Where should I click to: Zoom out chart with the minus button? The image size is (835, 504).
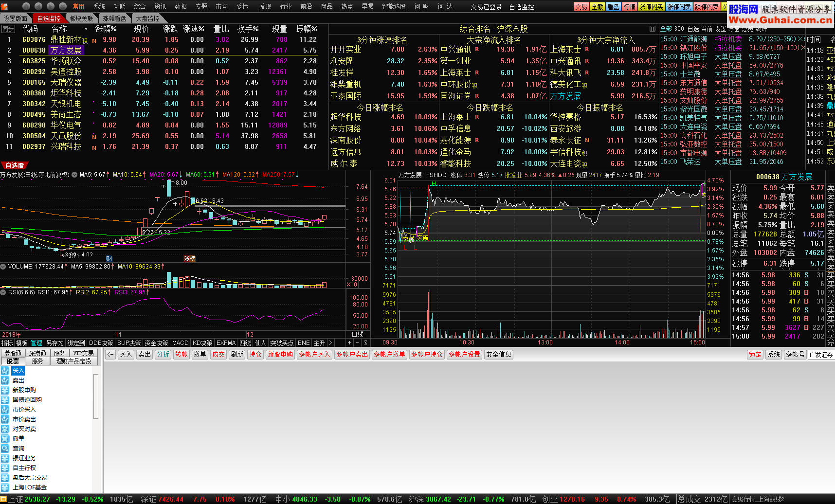357,343
